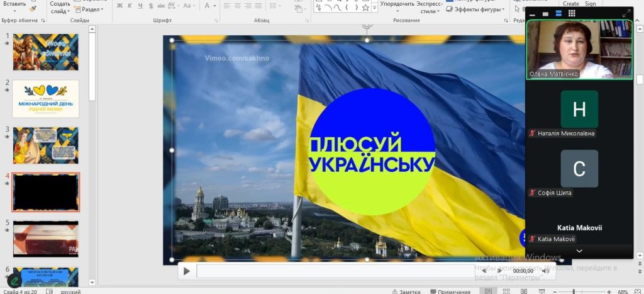This screenshot has width=644, height=294.
Task: Switch to slide sorter view
Action: tap(506, 291)
